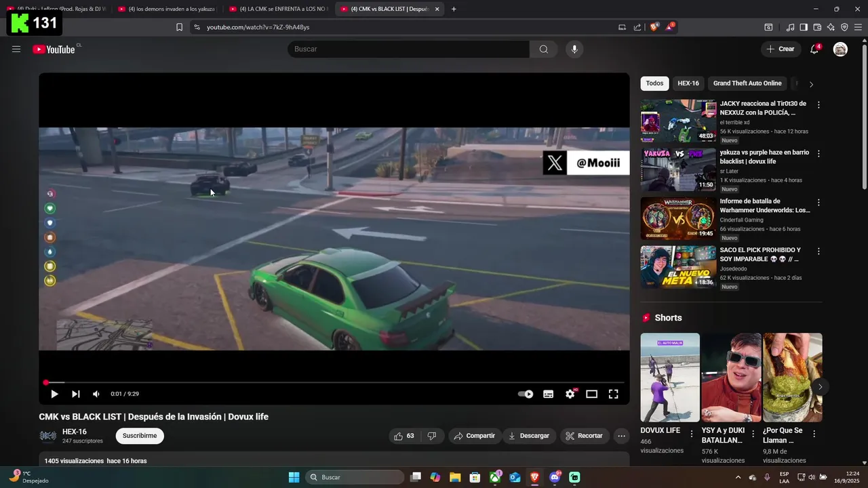868x488 pixels.
Task: Bookmark this page with the bookmark icon
Action: (x=179, y=27)
